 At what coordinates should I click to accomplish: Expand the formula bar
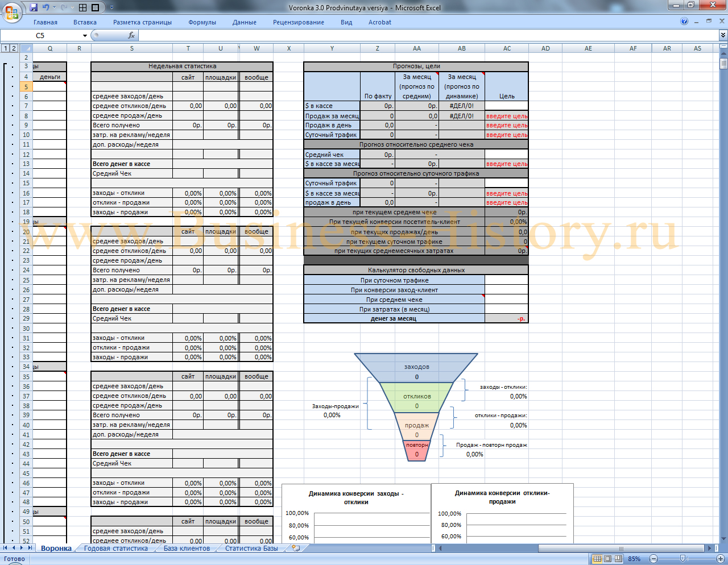723,35
